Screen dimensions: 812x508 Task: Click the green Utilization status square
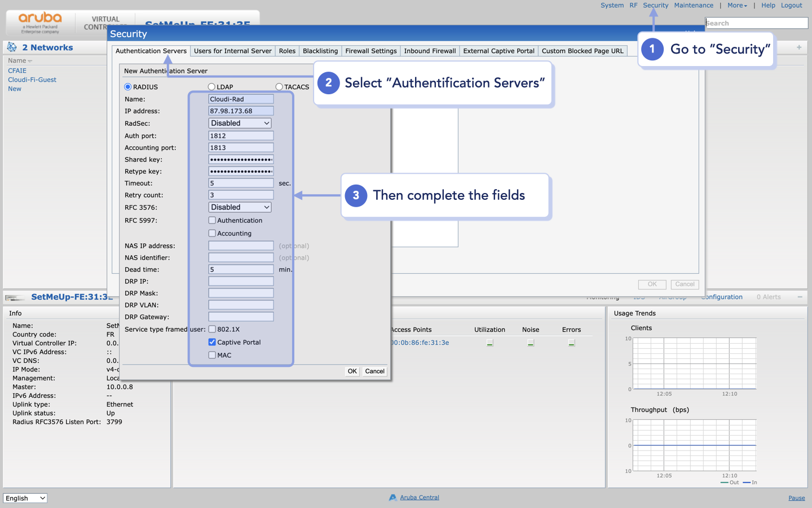489,342
